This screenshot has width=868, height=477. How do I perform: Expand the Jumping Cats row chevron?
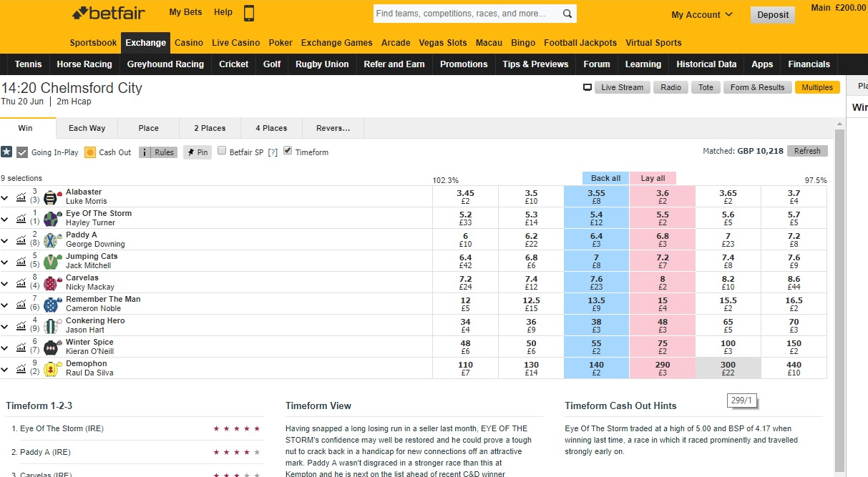click(5, 262)
